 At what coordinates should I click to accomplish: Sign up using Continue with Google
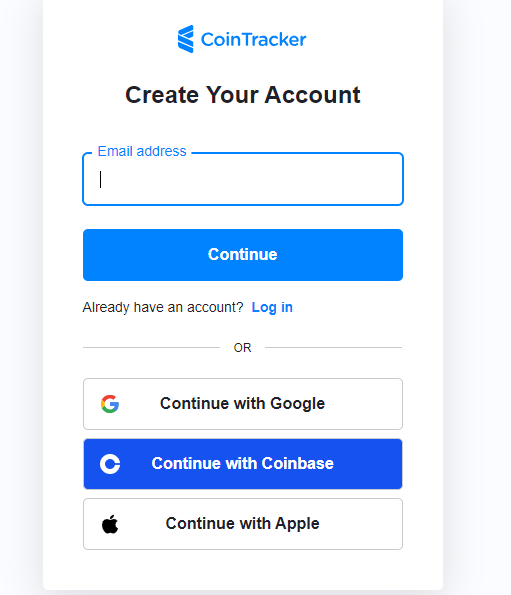point(243,404)
